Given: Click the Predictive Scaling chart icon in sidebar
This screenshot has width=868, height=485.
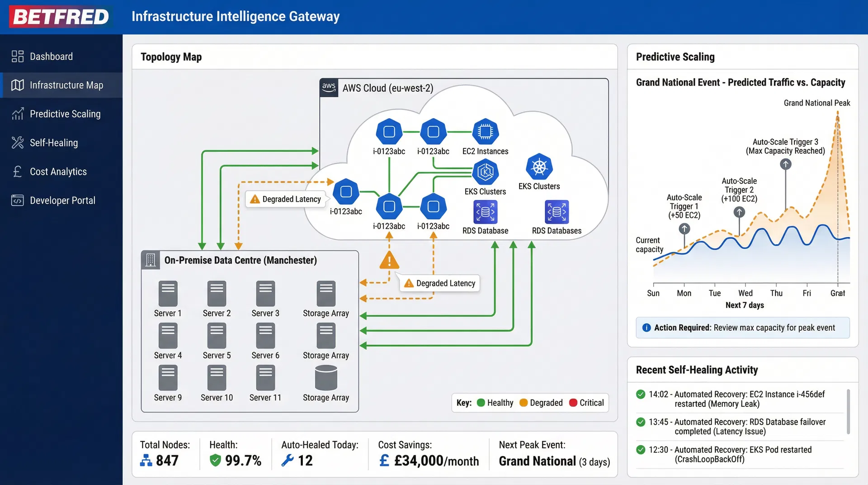Looking at the screenshot, I should pyautogui.click(x=17, y=114).
